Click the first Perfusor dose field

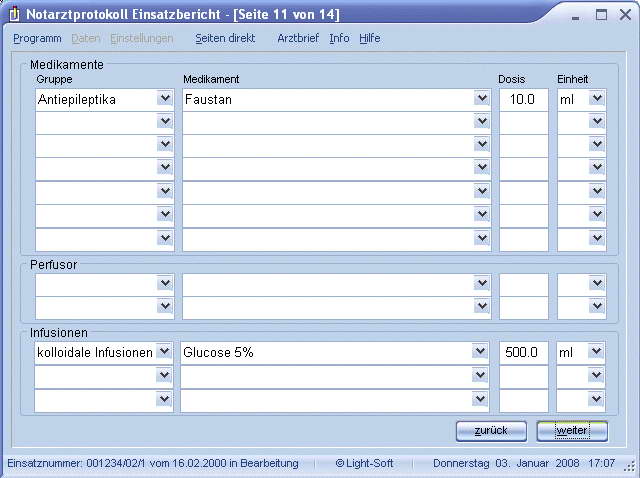pyautogui.click(x=524, y=285)
